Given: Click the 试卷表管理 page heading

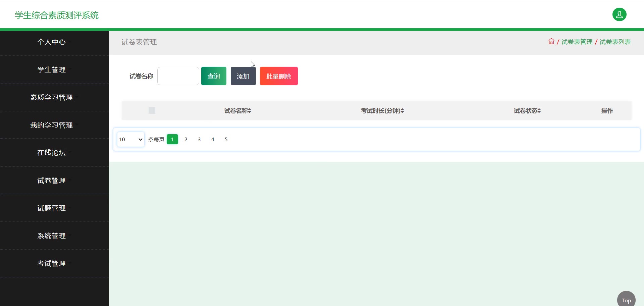Looking at the screenshot, I should click(139, 42).
